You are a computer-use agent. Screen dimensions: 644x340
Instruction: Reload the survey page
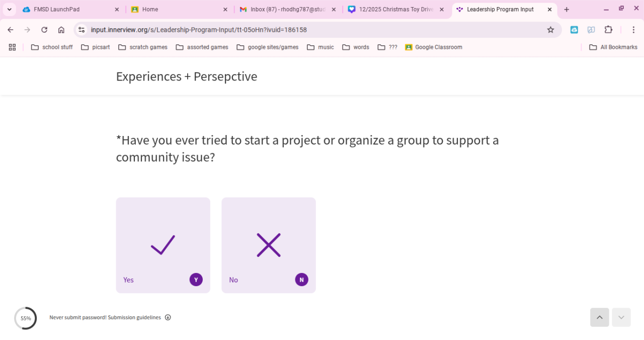click(x=44, y=30)
